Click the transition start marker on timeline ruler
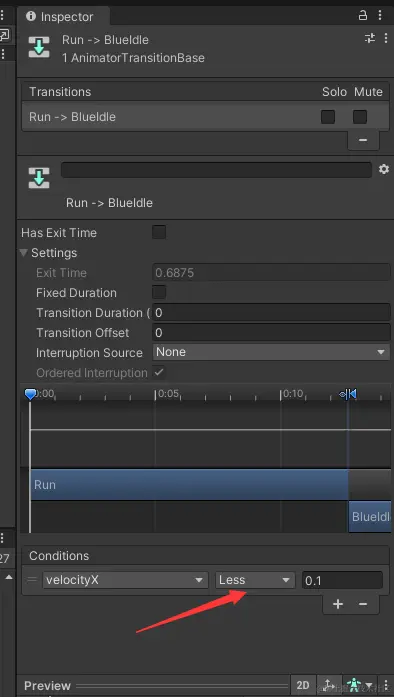 coord(348,394)
